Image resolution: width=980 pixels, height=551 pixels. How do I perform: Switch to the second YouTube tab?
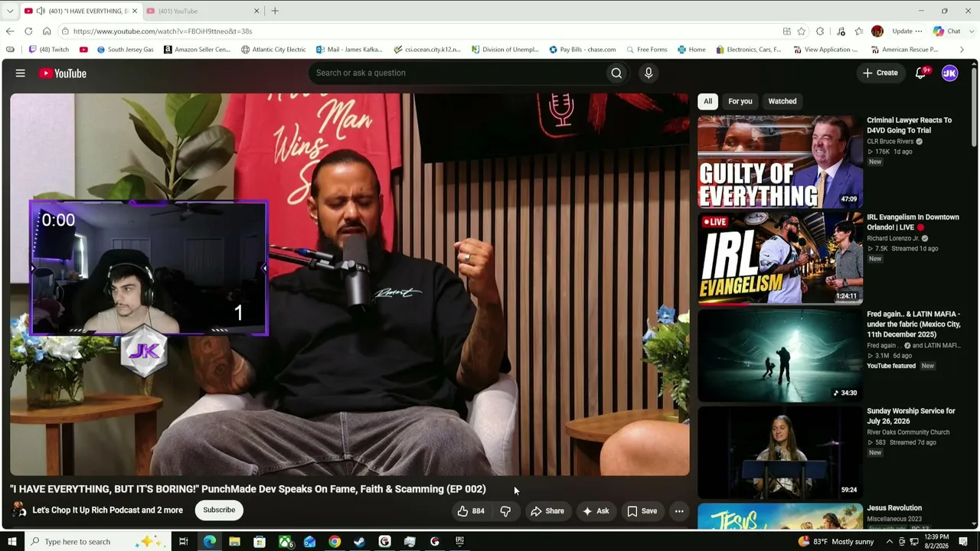point(204,11)
